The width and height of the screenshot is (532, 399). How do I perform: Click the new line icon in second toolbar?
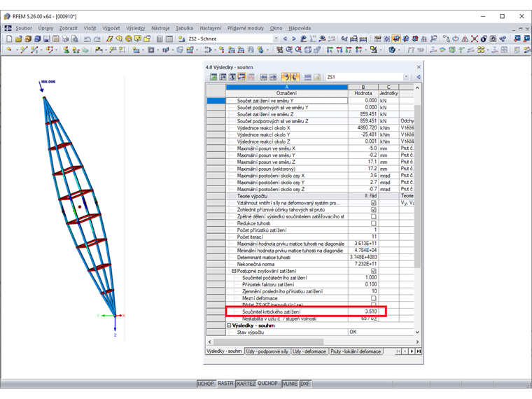click(x=24, y=50)
